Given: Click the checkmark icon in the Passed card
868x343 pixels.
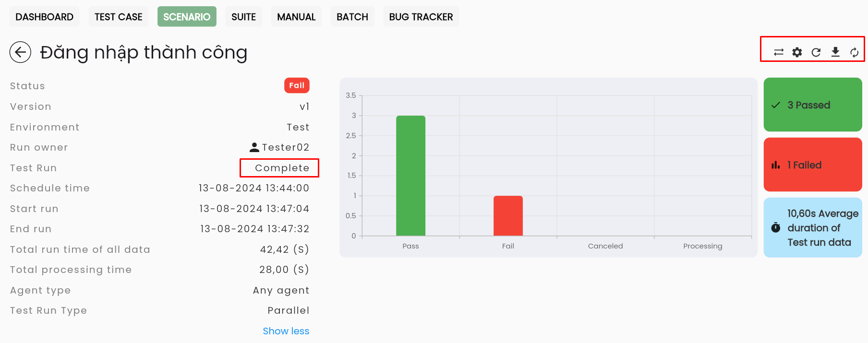Looking at the screenshot, I should 776,105.
